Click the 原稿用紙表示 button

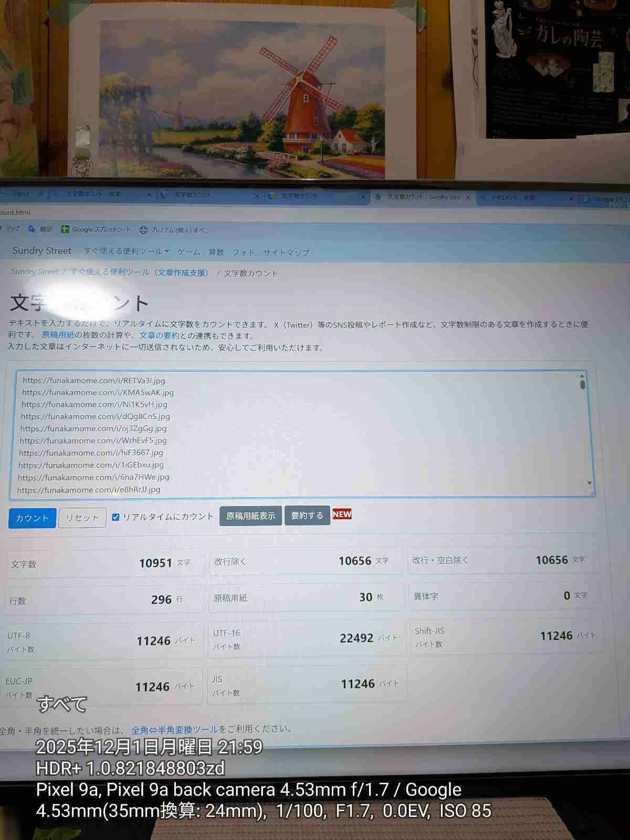[250, 516]
